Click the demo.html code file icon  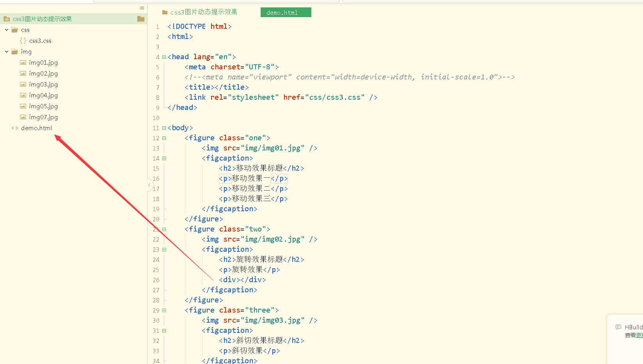[15, 128]
